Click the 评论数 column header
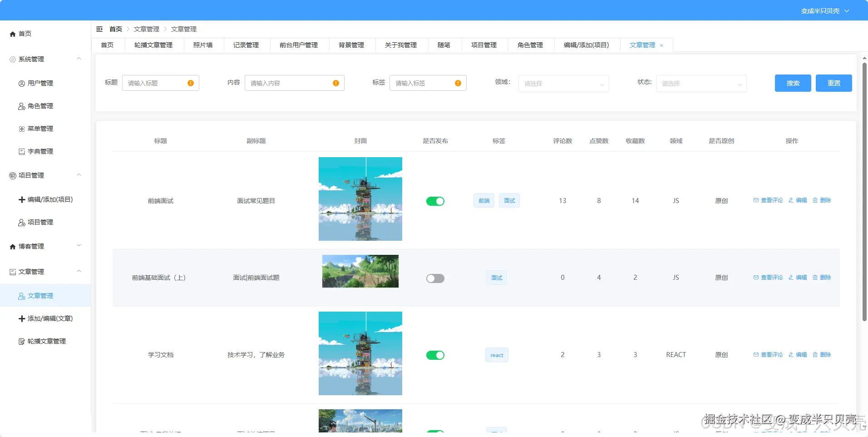Viewport: 868px width, 437px height. point(562,141)
